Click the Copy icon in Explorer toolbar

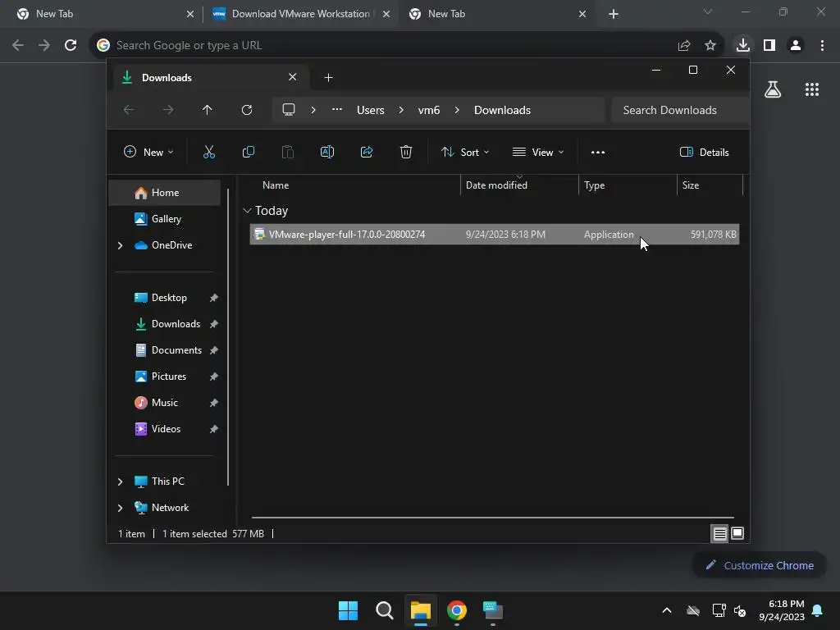tap(248, 152)
